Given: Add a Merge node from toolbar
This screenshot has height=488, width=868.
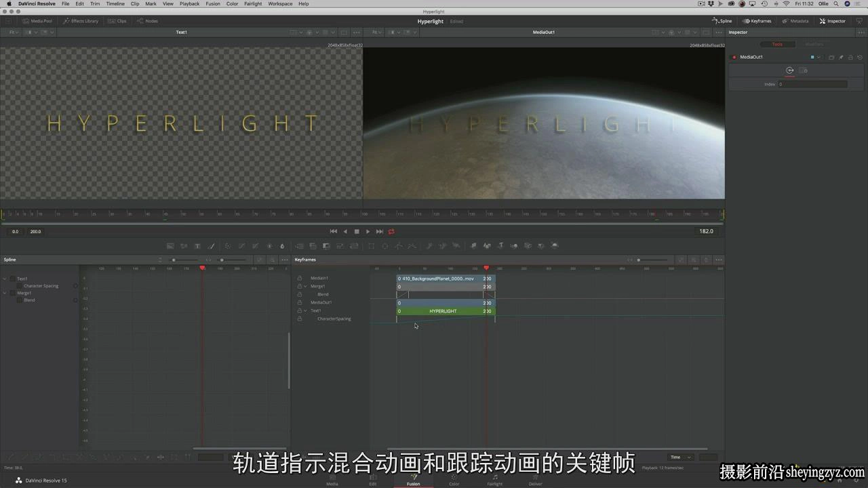Looking at the screenshot, I should point(300,246).
